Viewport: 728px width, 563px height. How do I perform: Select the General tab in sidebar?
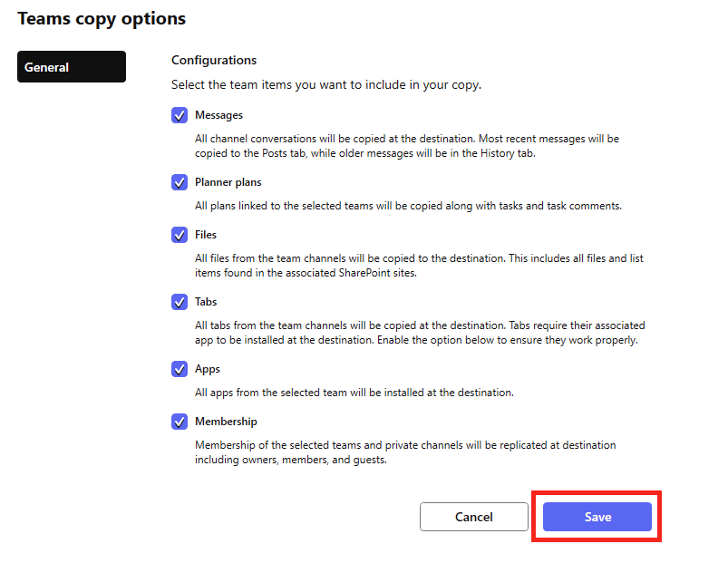[x=72, y=67]
